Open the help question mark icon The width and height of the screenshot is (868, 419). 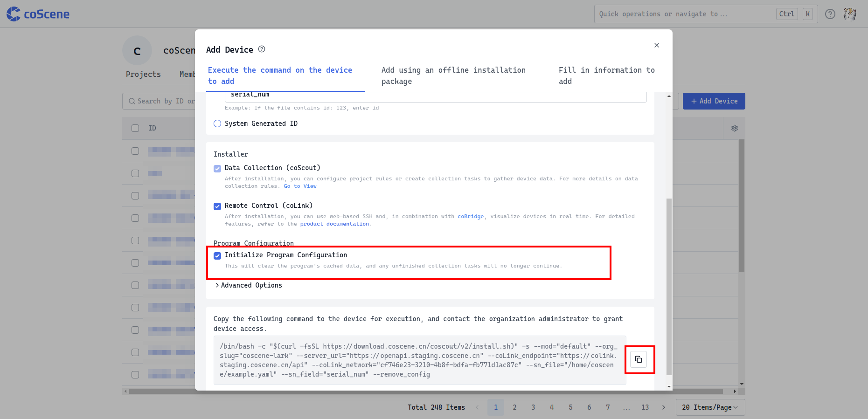[x=830, y=14]
